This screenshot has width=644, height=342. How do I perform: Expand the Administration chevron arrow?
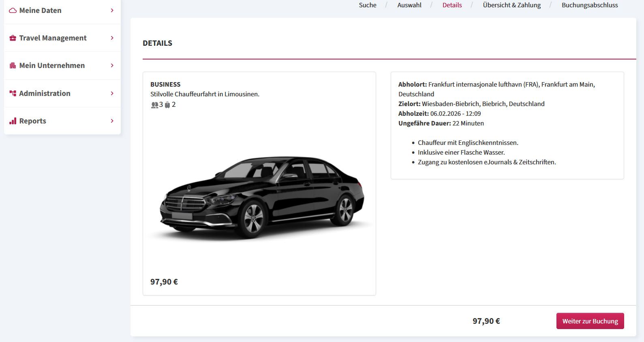112,93
